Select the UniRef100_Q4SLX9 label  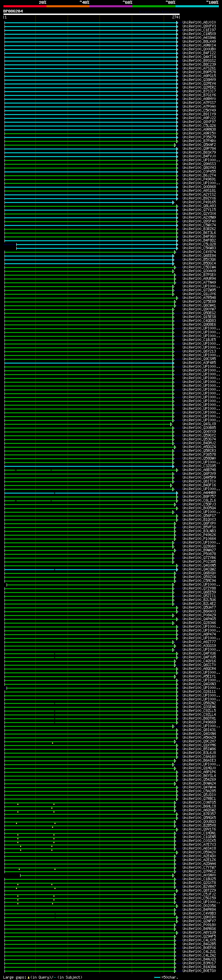[x=199, y=424]
